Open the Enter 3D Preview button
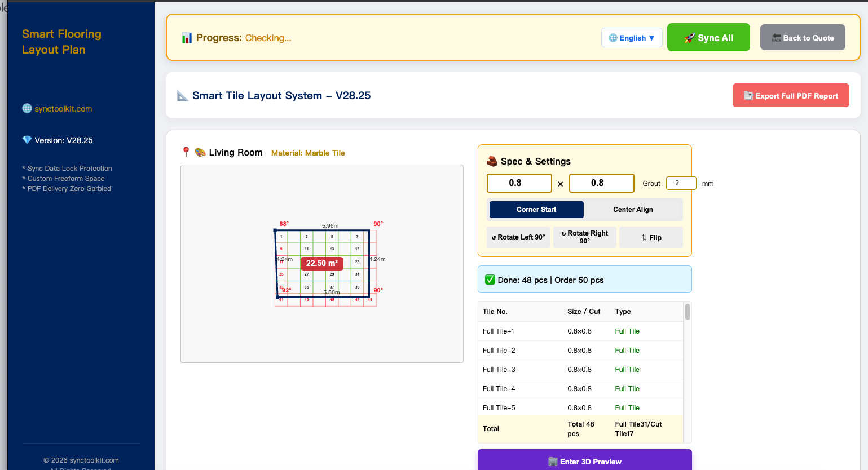The width and height of the screenshot is (868, 470). (585, 461)
